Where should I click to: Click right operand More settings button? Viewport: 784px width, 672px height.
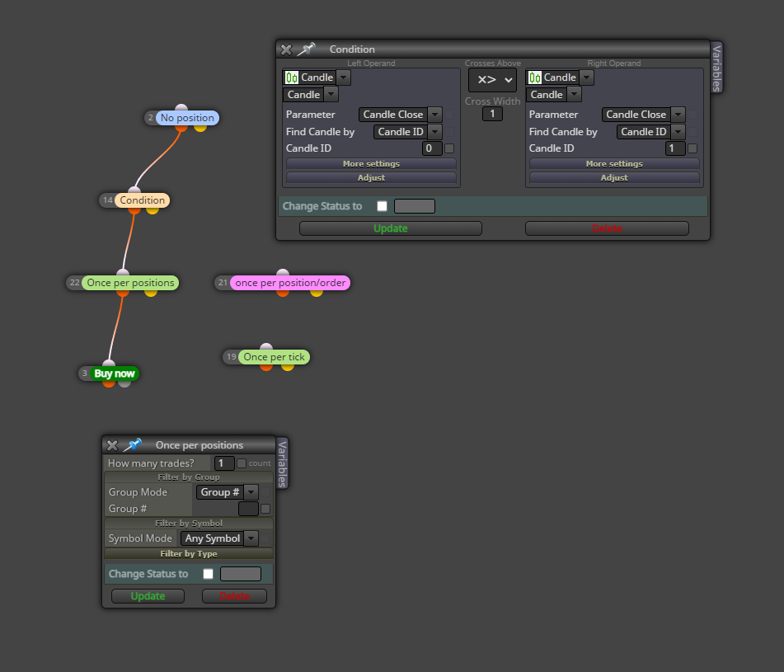click(x=614, y=163)
